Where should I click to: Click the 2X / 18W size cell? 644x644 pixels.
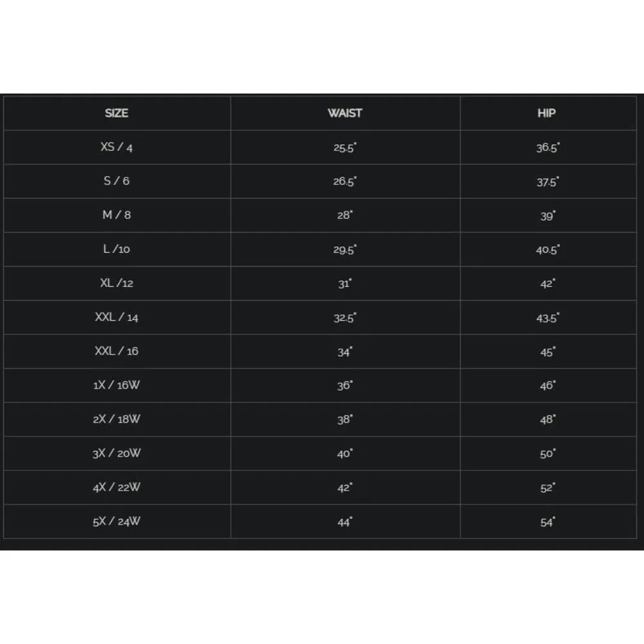pyautogui.click(x=117, y=419)
